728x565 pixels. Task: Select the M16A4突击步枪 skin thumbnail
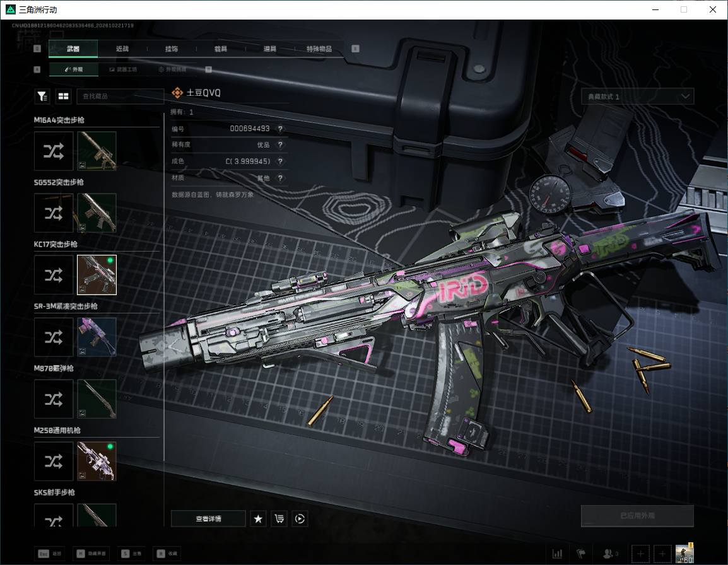97,151
